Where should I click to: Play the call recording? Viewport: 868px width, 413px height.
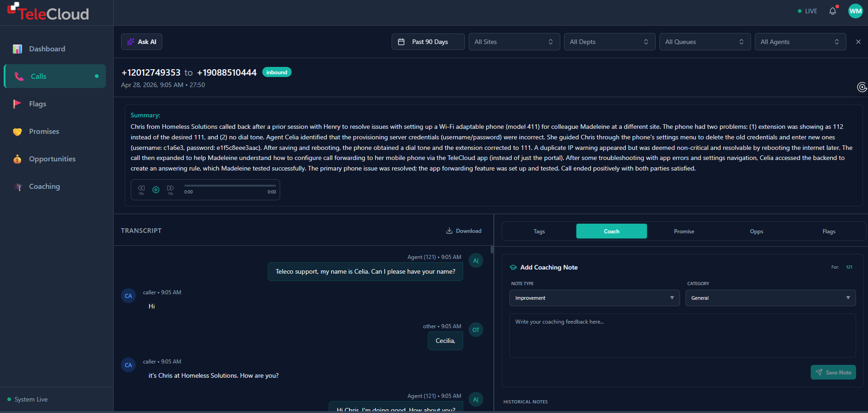(156, 190)
